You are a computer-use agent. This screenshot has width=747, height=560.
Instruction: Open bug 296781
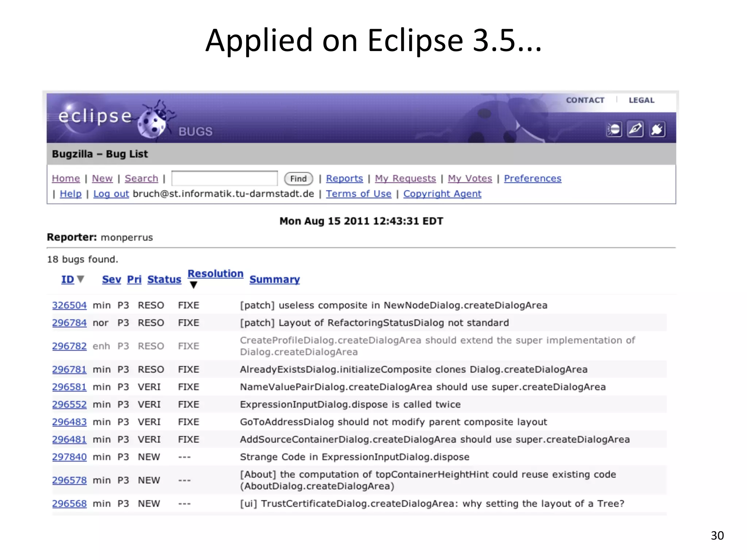point(69,369)
